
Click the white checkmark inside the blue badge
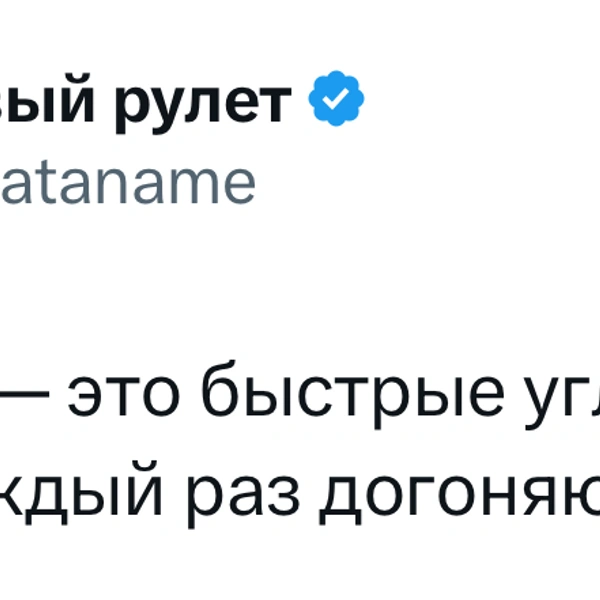pyautogui.click(x=337, y=101)
